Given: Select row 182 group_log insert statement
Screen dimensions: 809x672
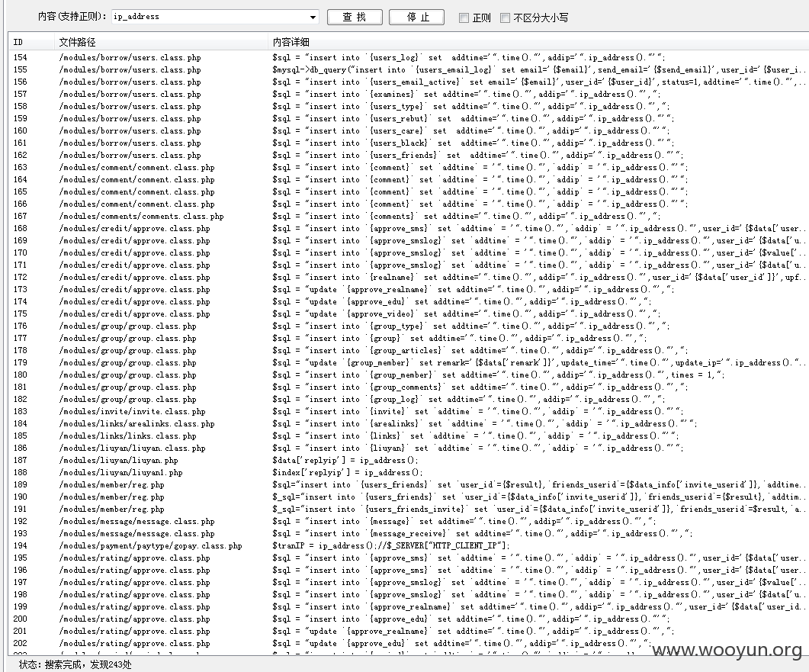Looking at the screenshot, I should pyautogui.click(x=468, y=400).
